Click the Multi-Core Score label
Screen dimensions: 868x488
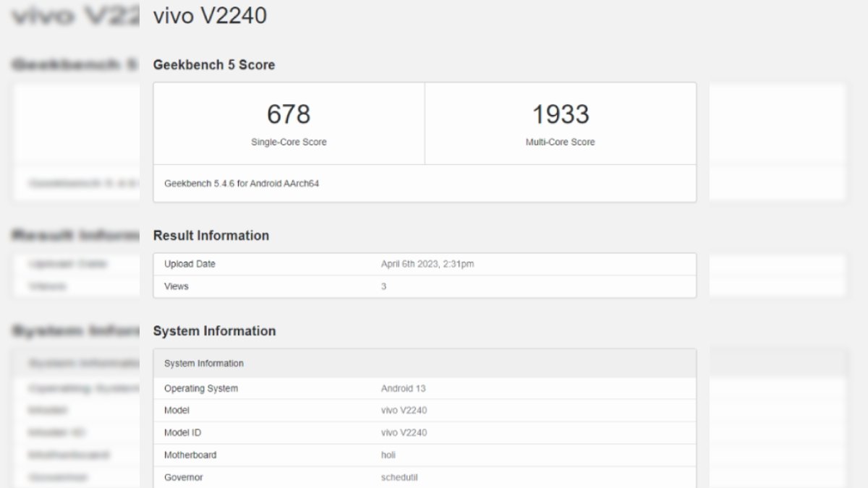tap(561, 142)
